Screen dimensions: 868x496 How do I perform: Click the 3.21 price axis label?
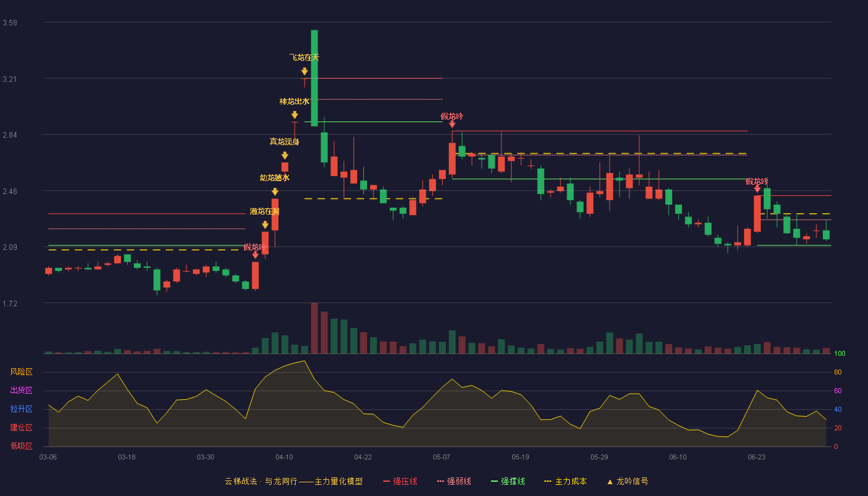point(10,79)
